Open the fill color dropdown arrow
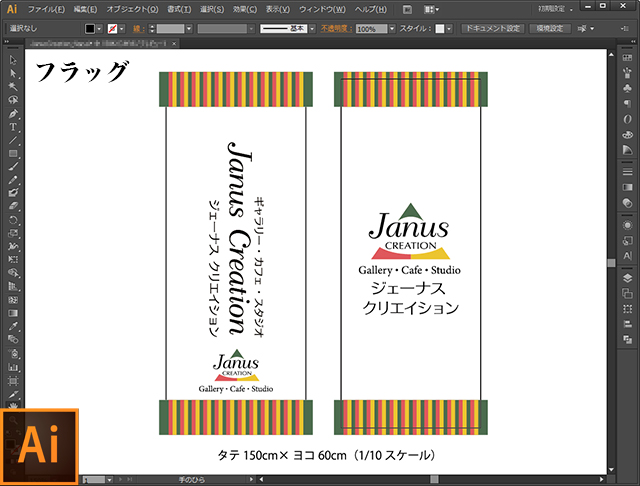The height and width of the screenshot is (486, 640). tap(99, 29)
